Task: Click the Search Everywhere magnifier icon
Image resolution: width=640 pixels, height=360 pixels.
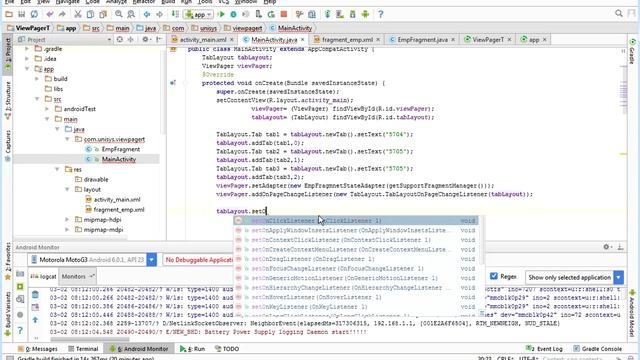Action: 619,14
